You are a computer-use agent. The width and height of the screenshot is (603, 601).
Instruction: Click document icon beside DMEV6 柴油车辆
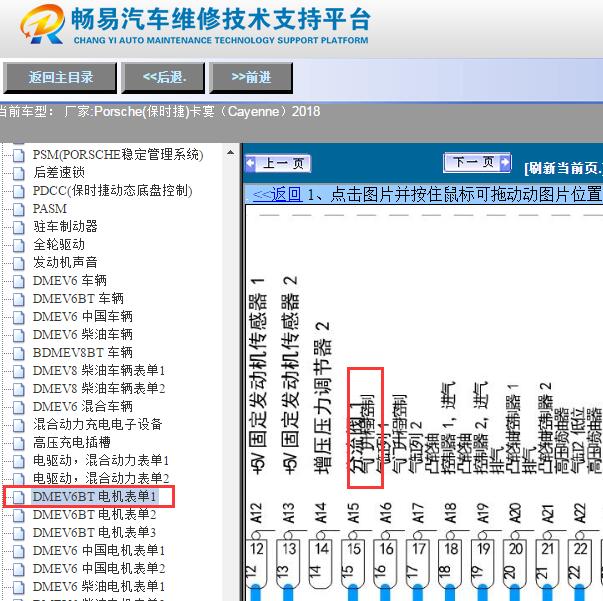click(x=18, y=336)
